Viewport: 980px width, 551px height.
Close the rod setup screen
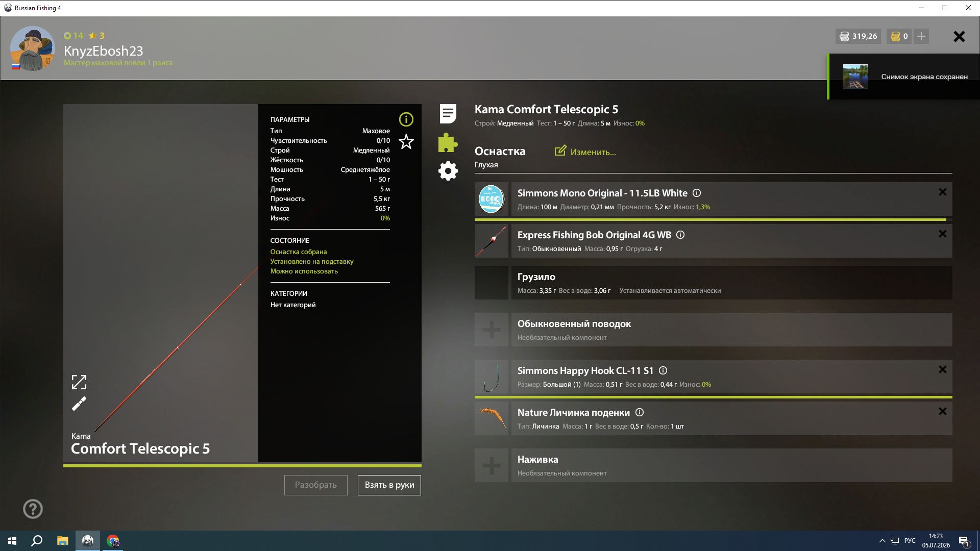(x=959, y=36)
